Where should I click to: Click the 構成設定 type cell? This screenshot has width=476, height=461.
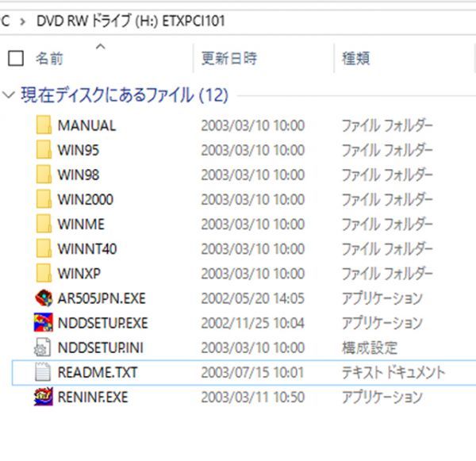click(370, 348)
